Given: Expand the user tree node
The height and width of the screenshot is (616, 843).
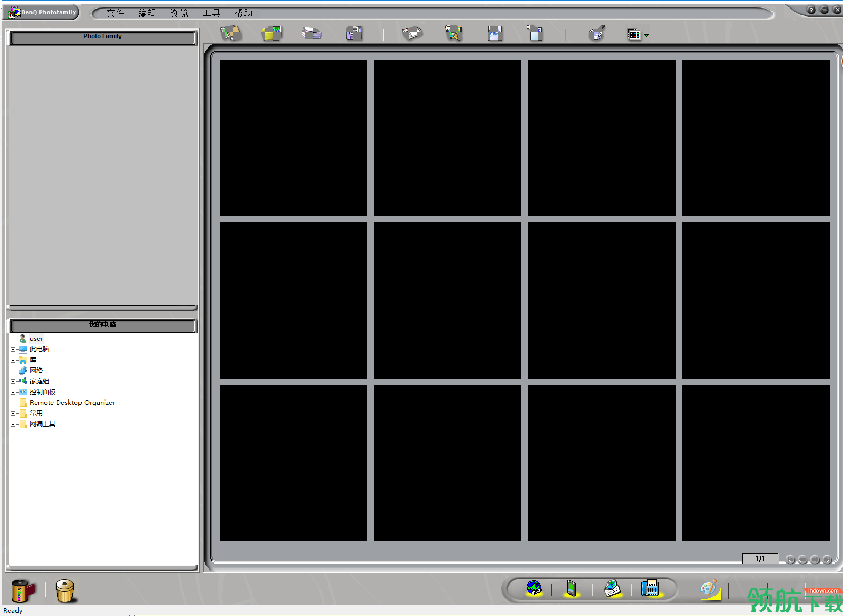Looking at the screenshot, I should (x=13, y=339).
